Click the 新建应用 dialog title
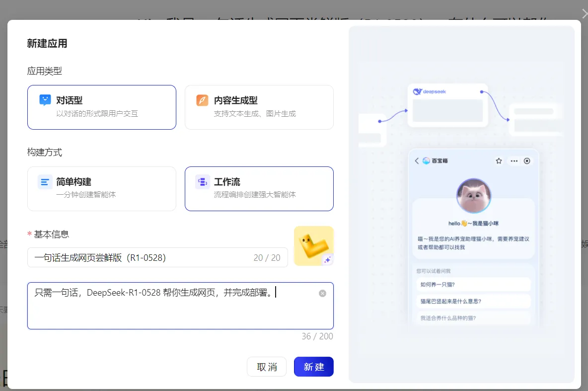 tap(47, 44)
